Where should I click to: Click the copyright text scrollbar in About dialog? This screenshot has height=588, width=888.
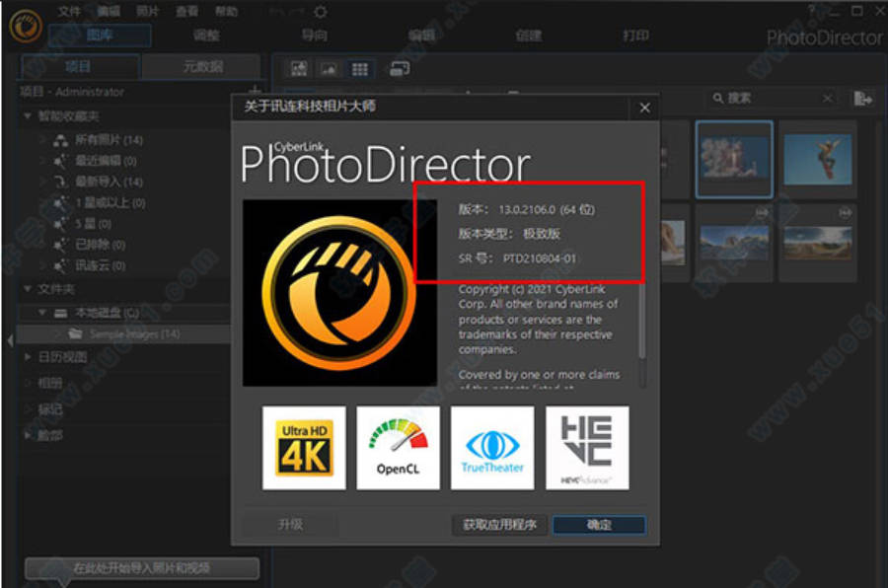point(642,326)
